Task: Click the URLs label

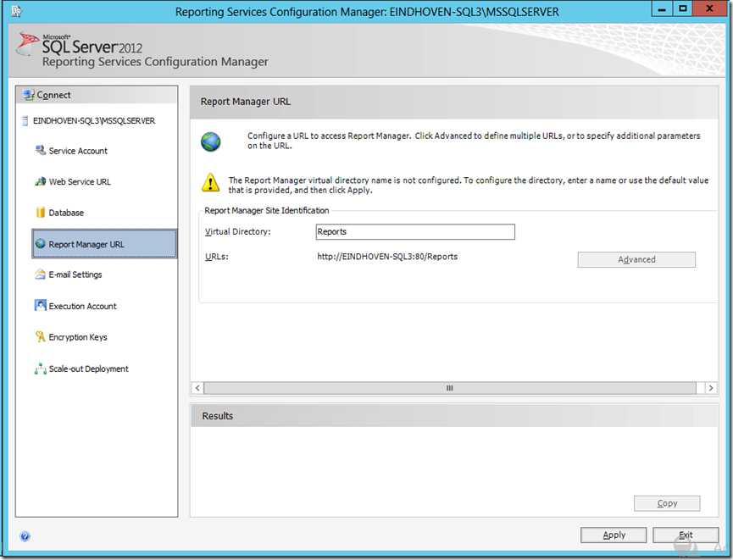Action: (x=216, y=257)
